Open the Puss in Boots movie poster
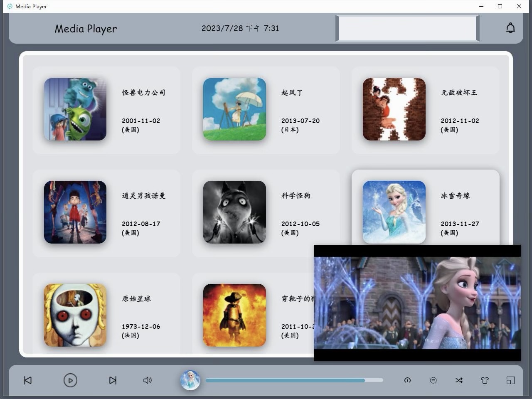532x399 pixels. pyautogui.click(x=234, y=315)
